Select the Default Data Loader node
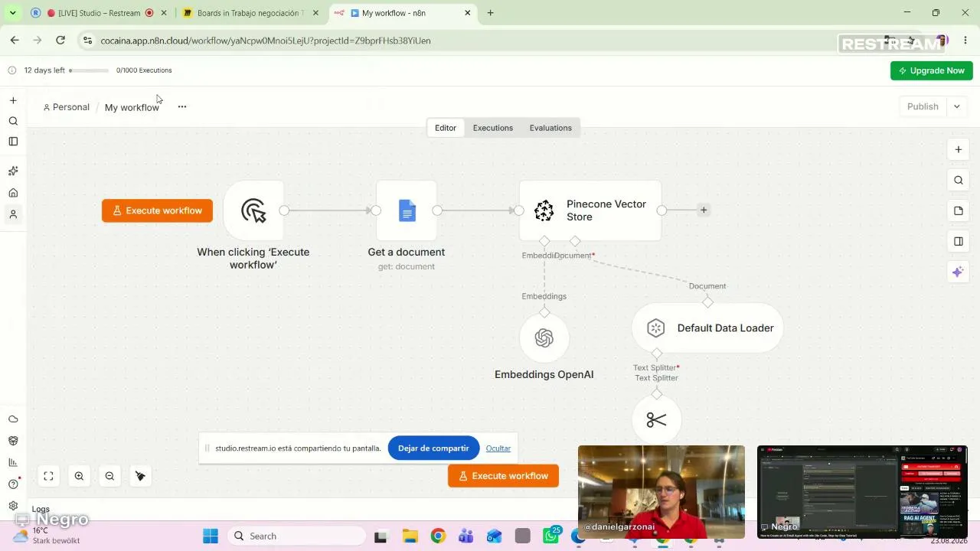The image size is (980, 551). click(x=707, y=328)
